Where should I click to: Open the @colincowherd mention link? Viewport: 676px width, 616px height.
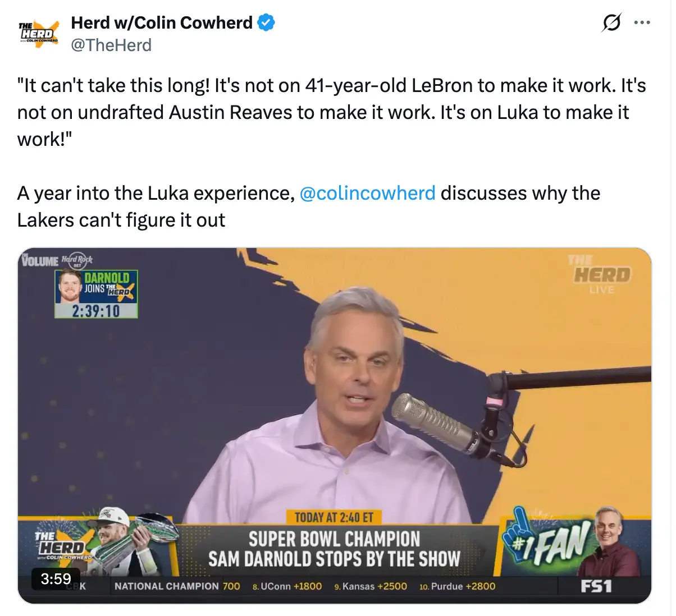click(368, 193)
